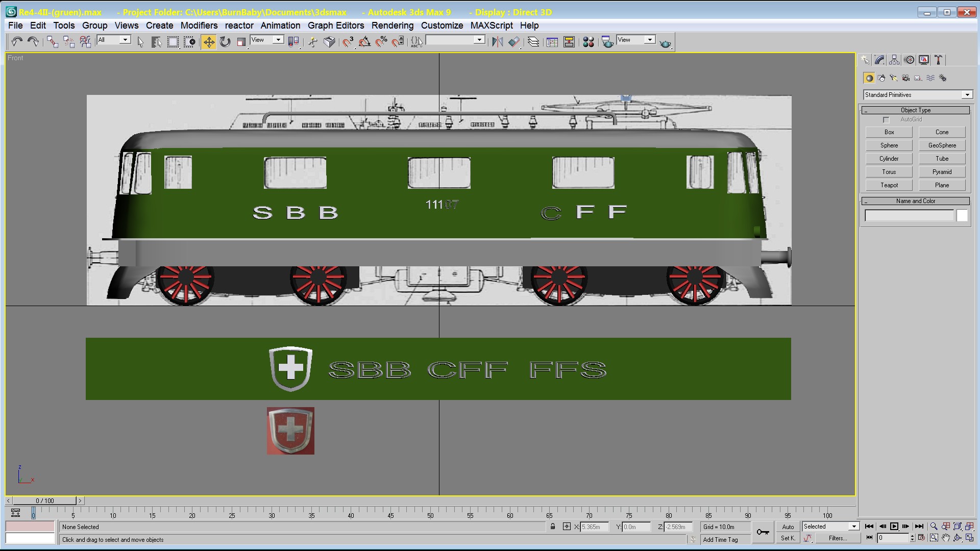The width and height of the screenshot is (980, 551).
Task: Expand the Standard Primitives dropdown
Action: click(967, 95)
